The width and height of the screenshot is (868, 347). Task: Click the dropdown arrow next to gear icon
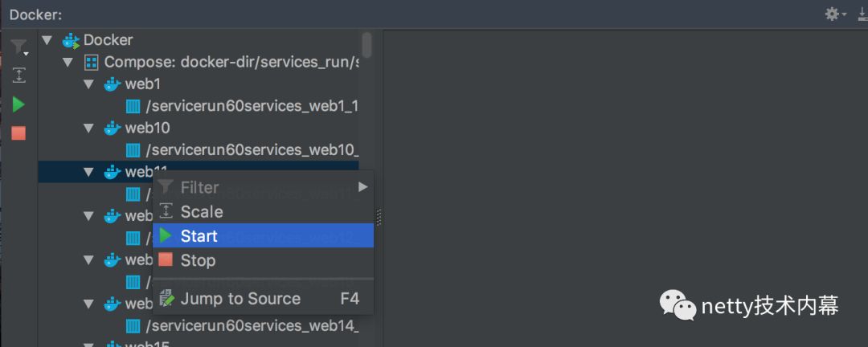(x=845, y=14)
